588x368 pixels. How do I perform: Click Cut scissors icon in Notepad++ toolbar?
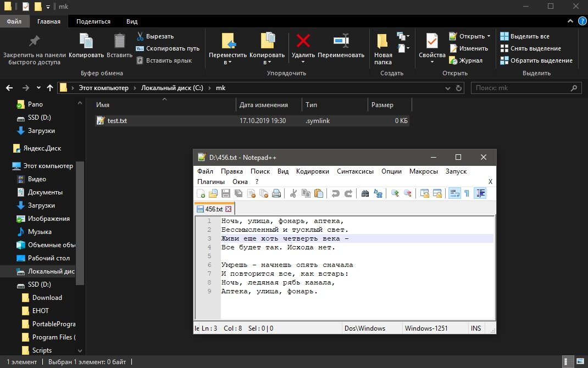tap(293, 193)
